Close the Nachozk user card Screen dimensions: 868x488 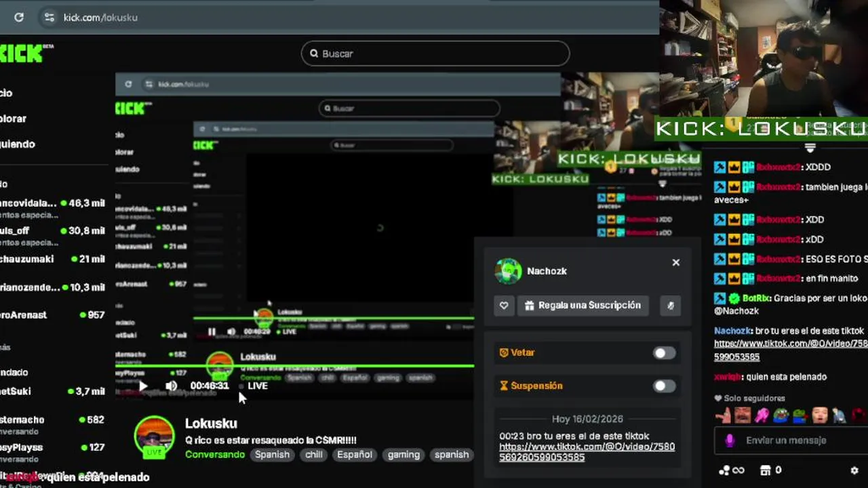pos(675,262)
